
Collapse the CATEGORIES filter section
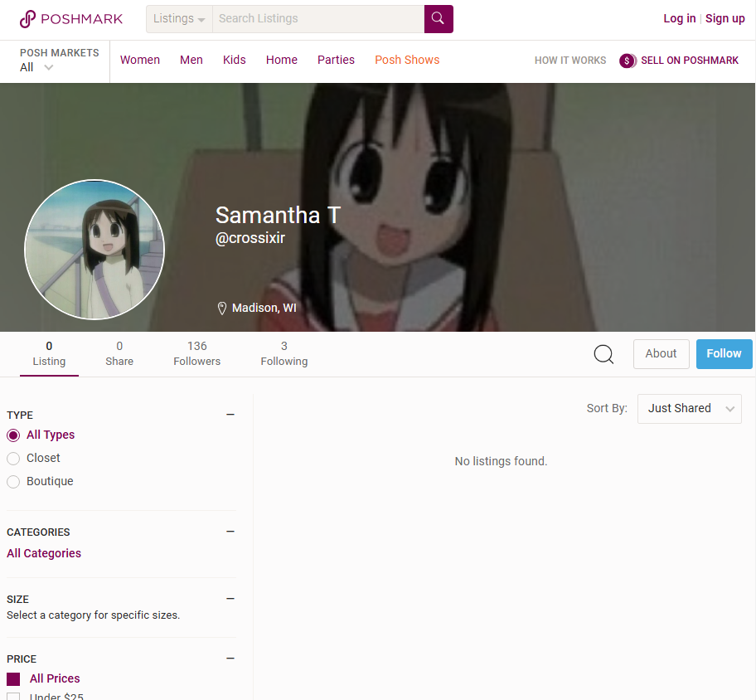(230, 532)
